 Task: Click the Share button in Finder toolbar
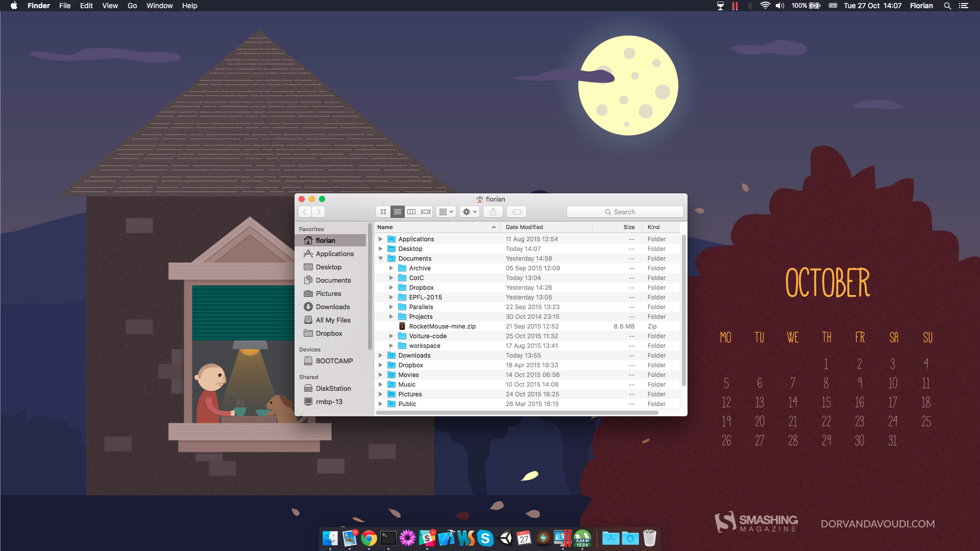click(x=493, y=212)
